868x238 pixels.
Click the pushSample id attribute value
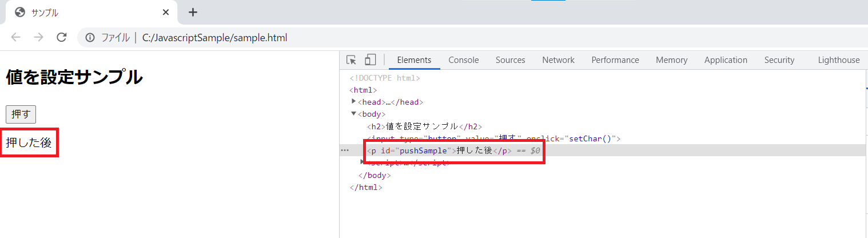coord(423,150)
